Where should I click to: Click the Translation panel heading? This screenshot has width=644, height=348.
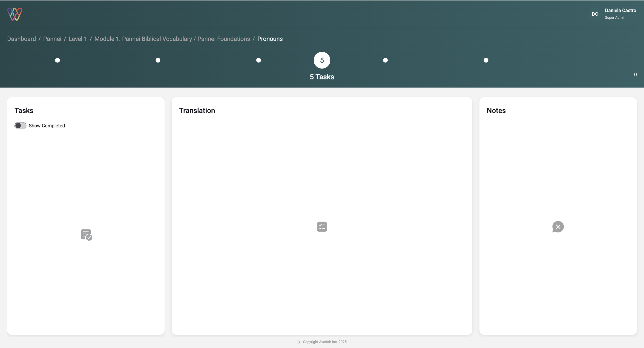coord(197,110)
